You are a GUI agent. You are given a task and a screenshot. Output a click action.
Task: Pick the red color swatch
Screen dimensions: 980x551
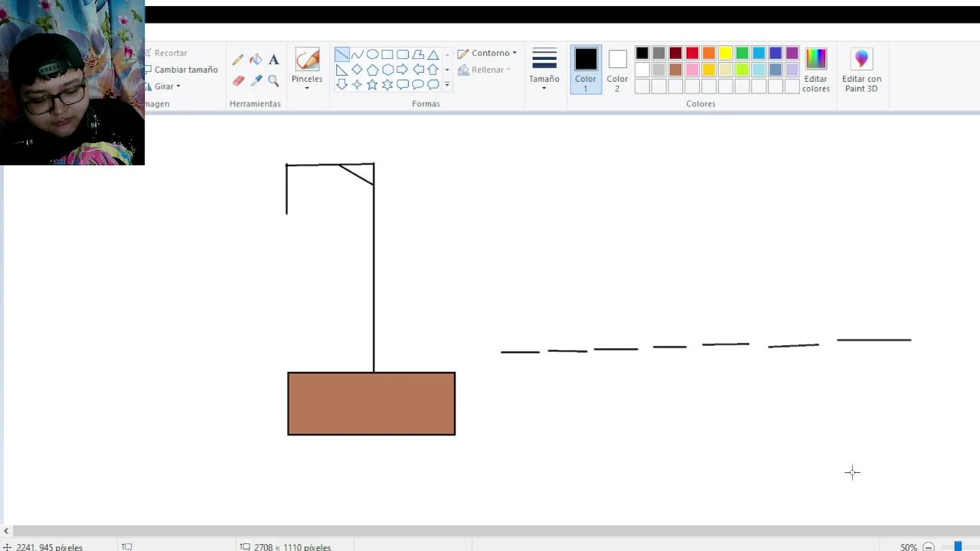[692, 53]
